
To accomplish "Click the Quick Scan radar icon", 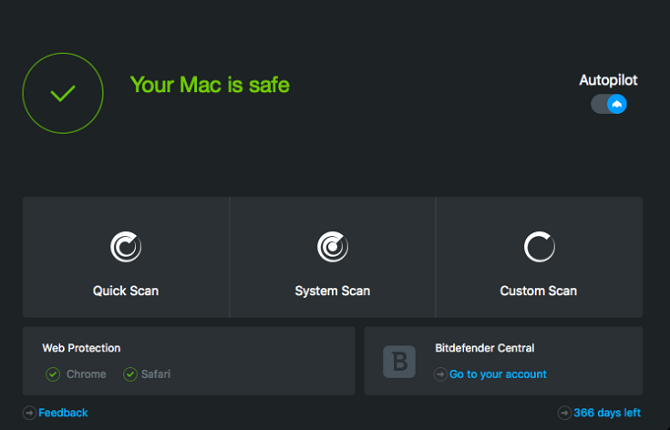I will click(126, 247).
